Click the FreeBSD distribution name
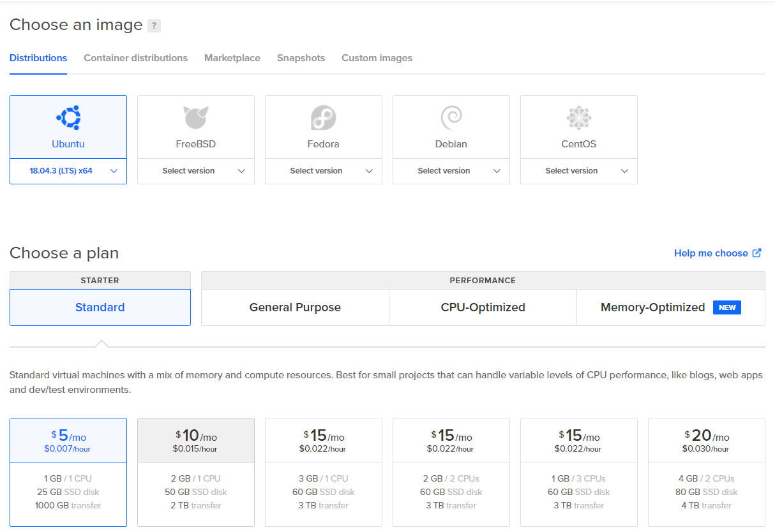This screenshot has width=775, height=532. pyautogui.click(x=196, y=144)
